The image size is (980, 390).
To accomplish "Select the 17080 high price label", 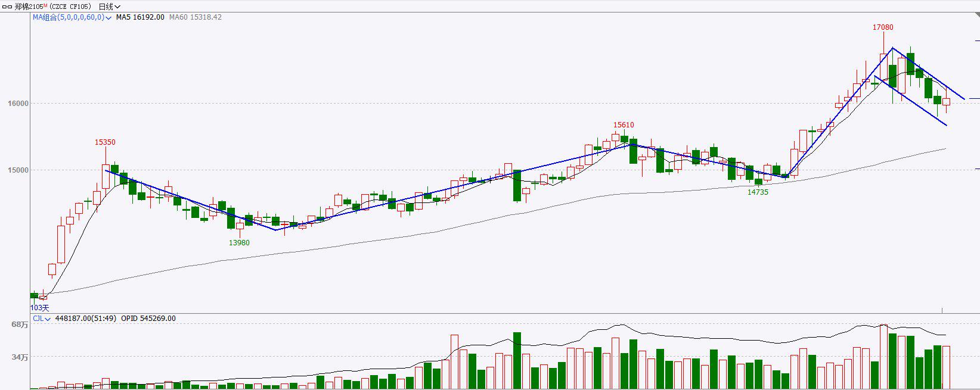I will (x=883, y=27).
